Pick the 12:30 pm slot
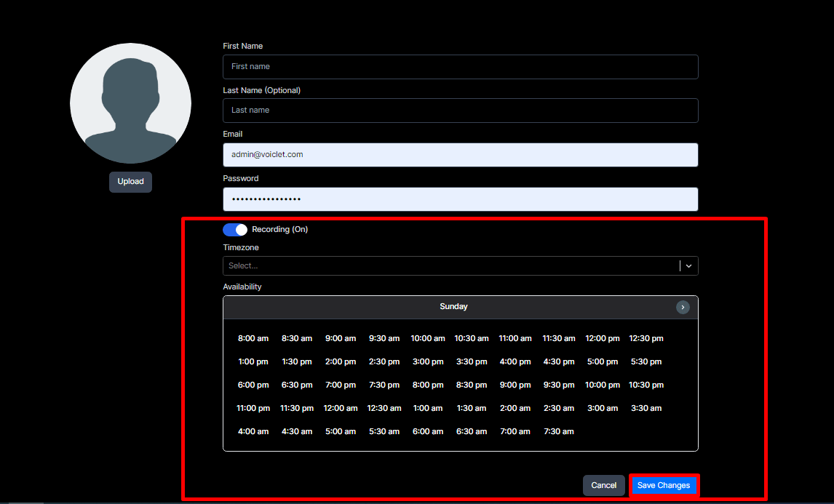Image resolution: width=834 pixels, height=504 pixels. coord(646,339)
